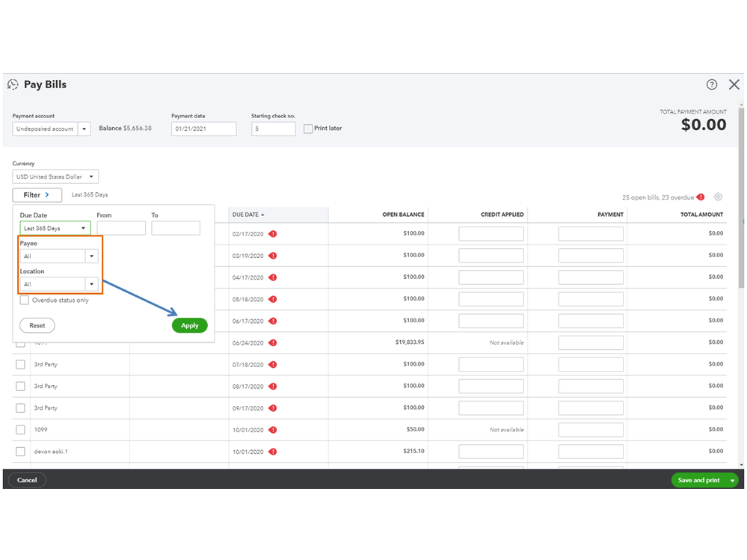Click the 25 open bills summary text

coord(658,197)
